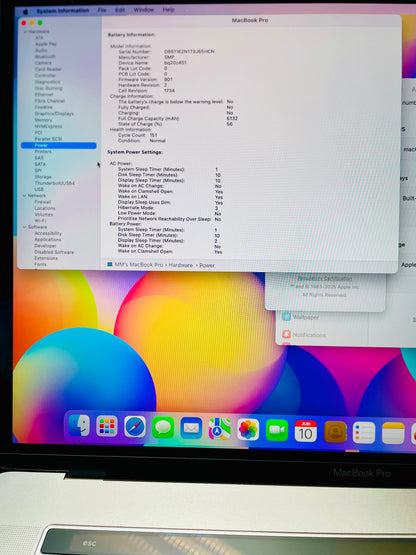Image resolution: width=416 pixels, height=555 pixels.
Task: Collapse the Network section
Action: tap(24, 196)
